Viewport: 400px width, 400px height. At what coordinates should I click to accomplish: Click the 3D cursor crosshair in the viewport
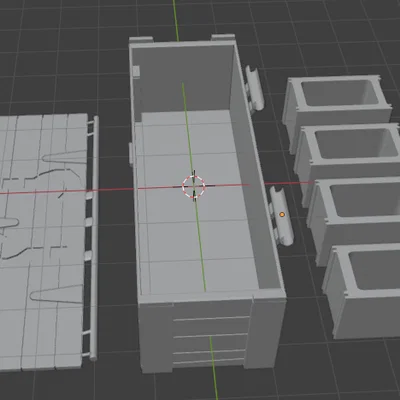tap(194, 186)
